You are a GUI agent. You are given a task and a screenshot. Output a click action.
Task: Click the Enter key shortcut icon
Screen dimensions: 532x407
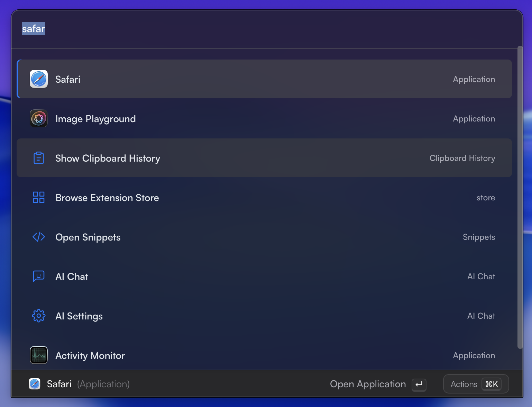[x=419, y=385]
